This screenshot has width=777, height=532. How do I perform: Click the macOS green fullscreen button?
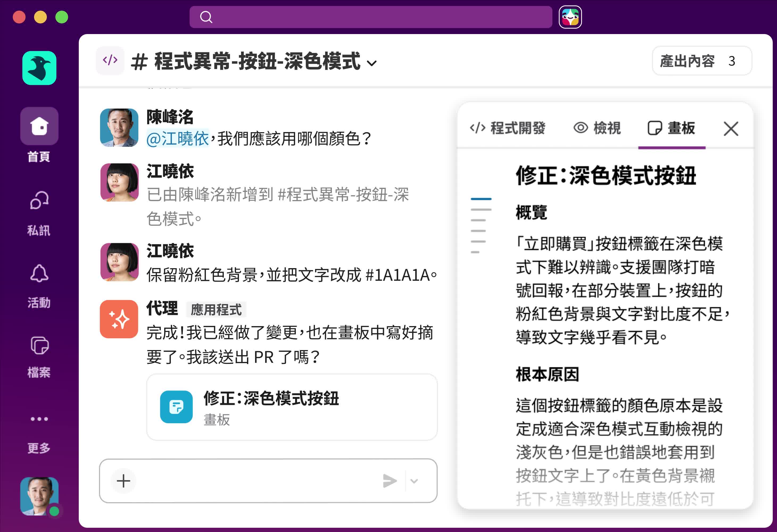click(61, 17)
